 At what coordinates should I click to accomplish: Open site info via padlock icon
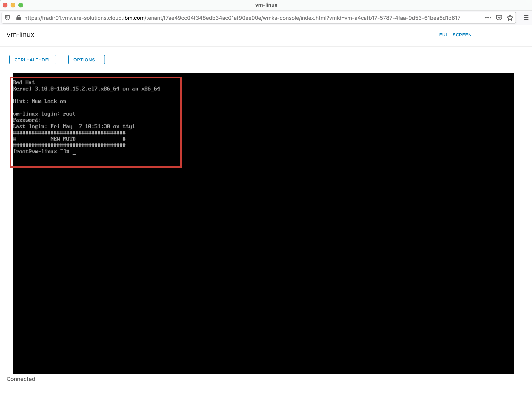tap(19, 18)
